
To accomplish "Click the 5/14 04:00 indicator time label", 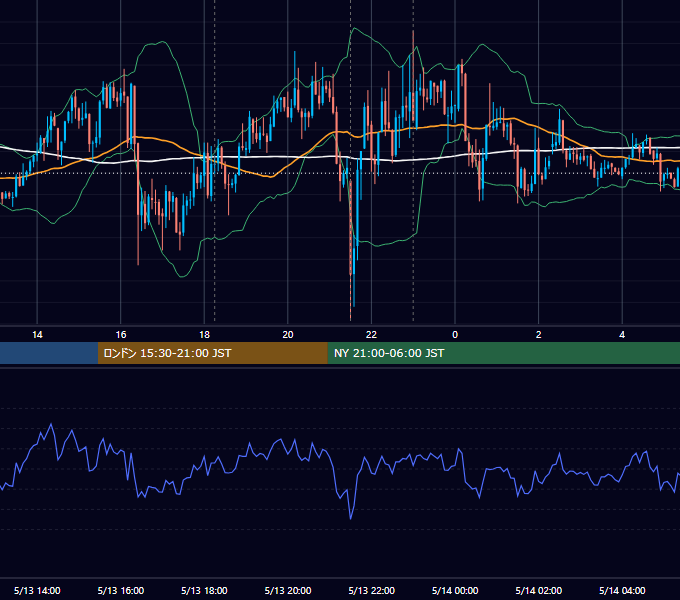I will [x=622, y=590].
